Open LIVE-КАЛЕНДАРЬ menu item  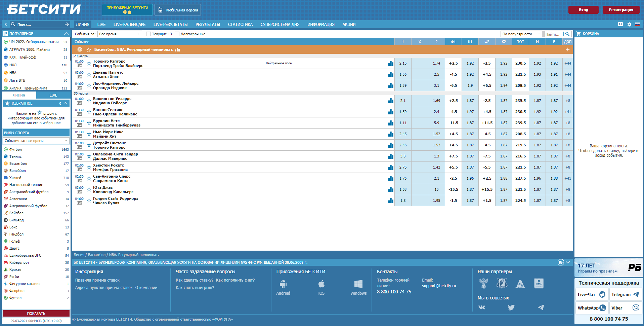(x=129, y=24)
